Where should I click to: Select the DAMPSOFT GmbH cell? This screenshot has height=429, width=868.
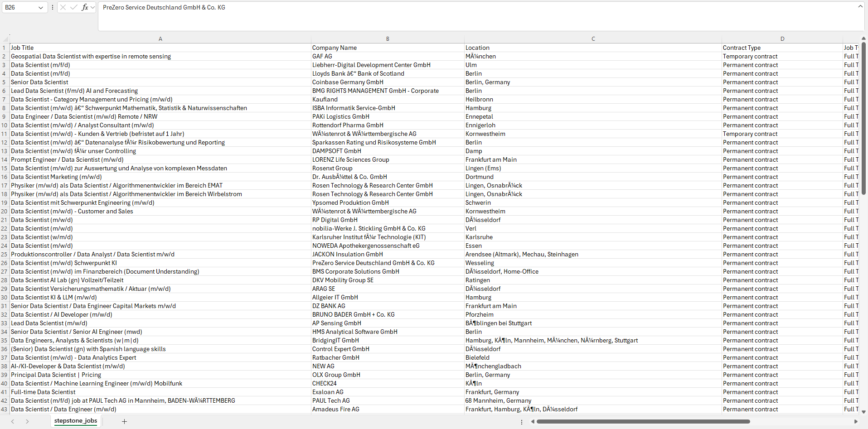point(388,151)
